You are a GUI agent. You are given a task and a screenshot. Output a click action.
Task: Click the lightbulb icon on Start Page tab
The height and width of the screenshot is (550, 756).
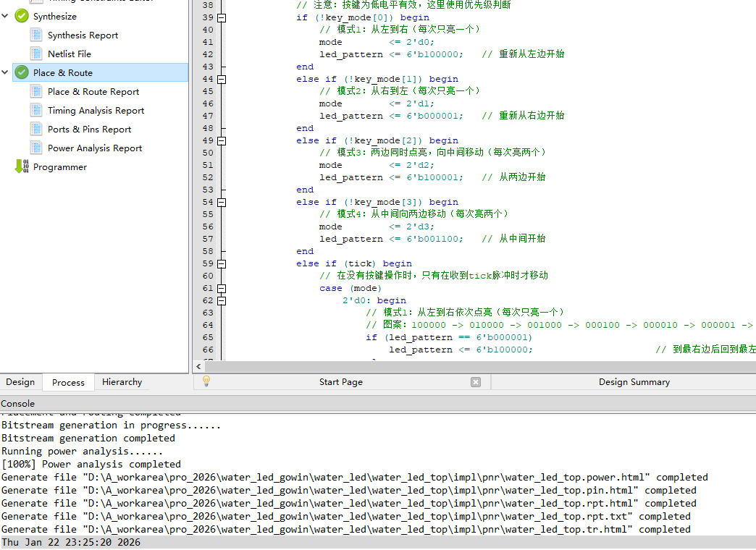pos(206,381)
